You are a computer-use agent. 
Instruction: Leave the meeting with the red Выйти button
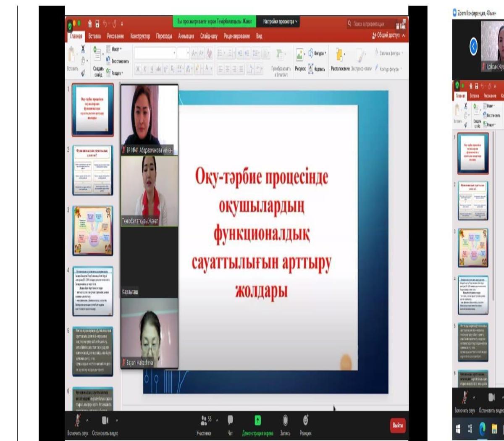click(x=397, y=425)
